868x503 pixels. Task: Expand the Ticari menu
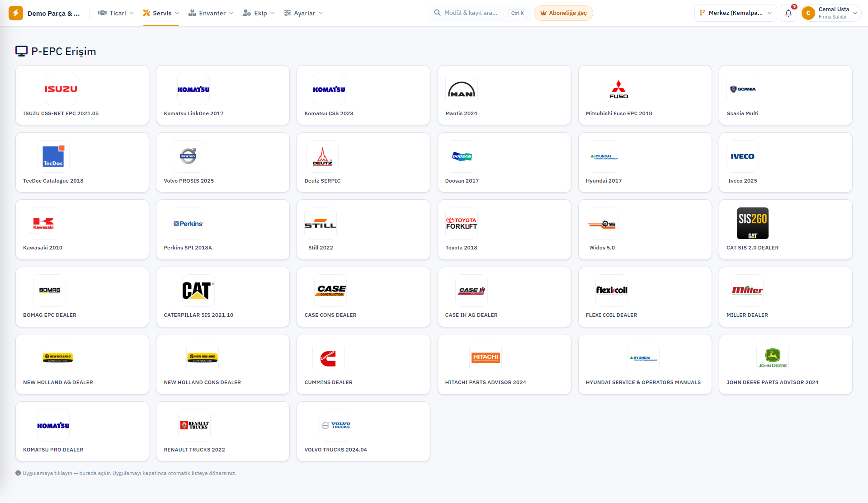point(116,13)
